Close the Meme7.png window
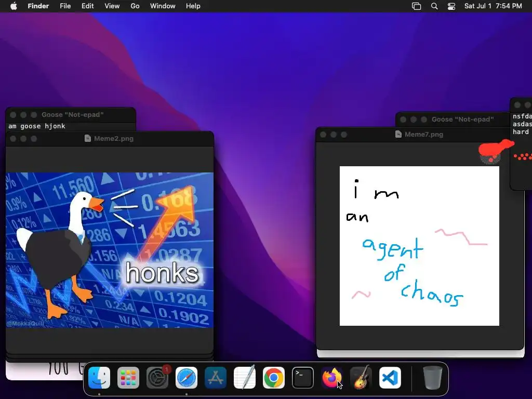This screenshot has width=532, height=399. click(x=323, y=135)
